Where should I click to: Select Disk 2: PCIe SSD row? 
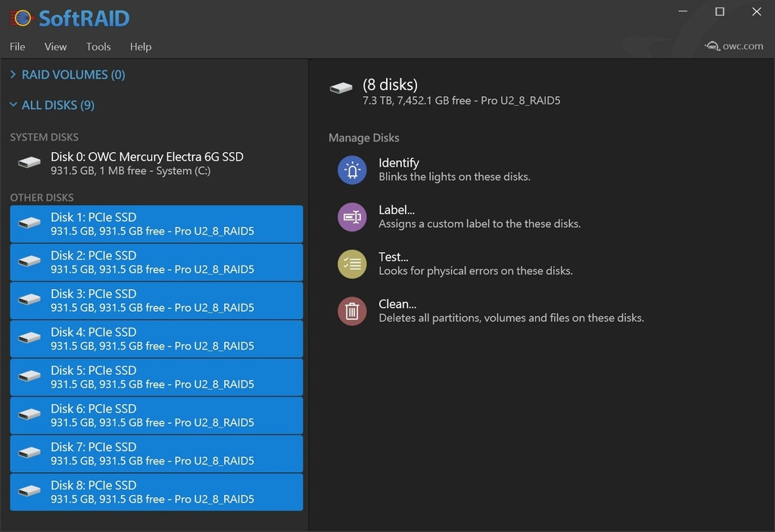[156, 262]
